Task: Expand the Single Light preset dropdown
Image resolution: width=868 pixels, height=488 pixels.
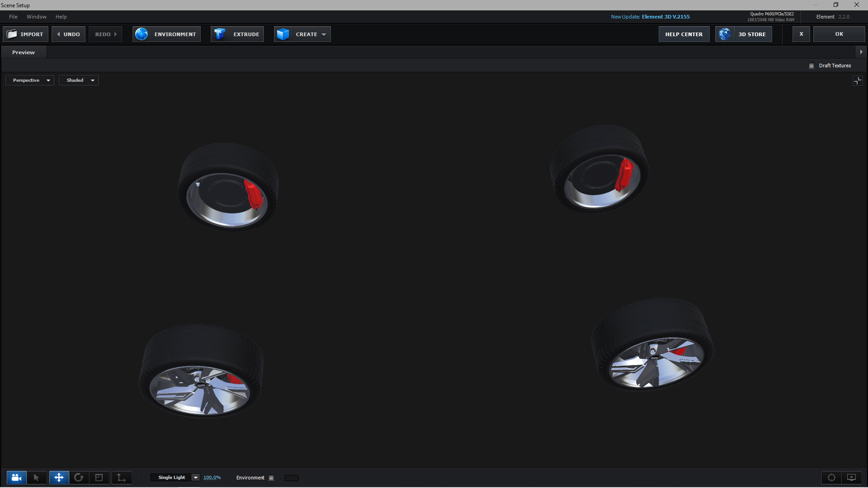Action: (x=195, y=478)
